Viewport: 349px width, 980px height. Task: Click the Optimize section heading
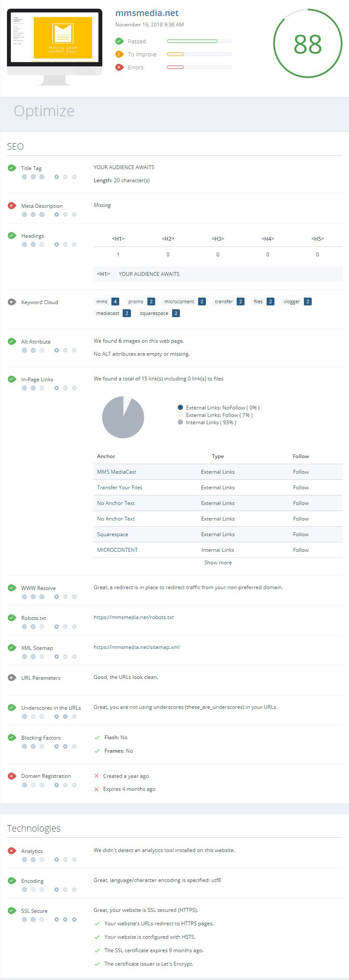(44, 111)
